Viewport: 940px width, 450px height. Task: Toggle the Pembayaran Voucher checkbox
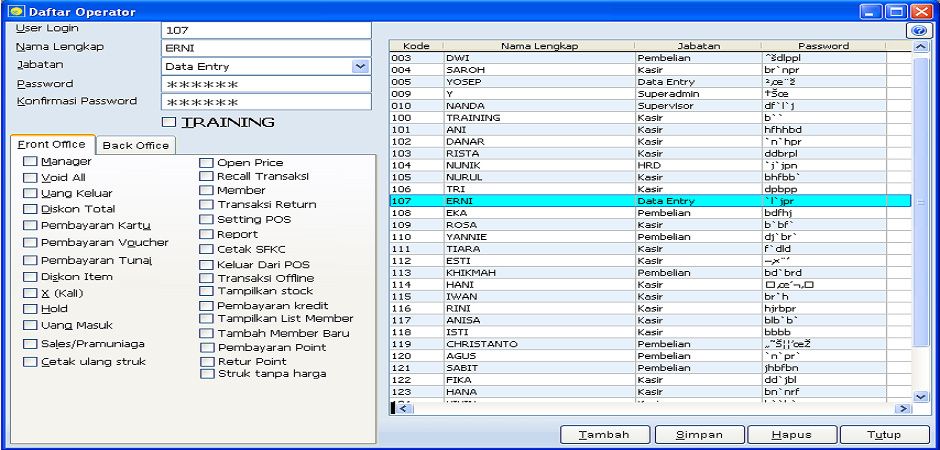coord(29,243)
